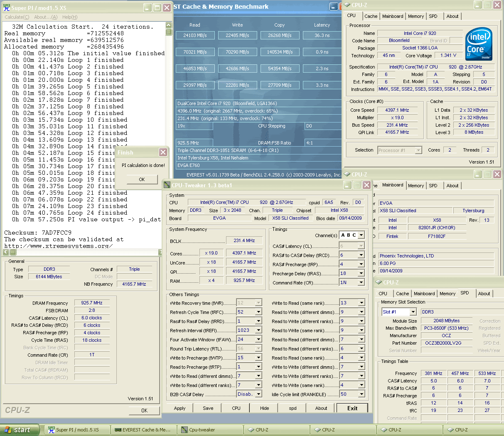Click NB Frequency value 4165.7 MHz
This screenshot has height=436, width=504.
point(134,284)
